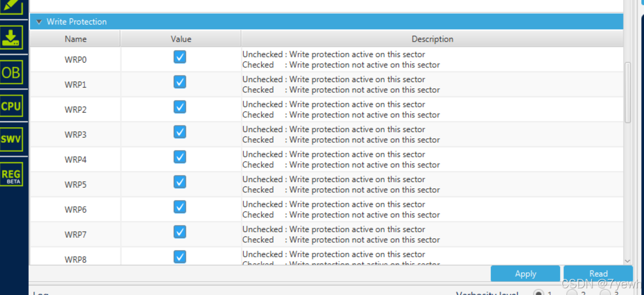The width and height of the screenshot is (644, 295).
Task: Select verbosity level 2 radio button
Action: 571,293
